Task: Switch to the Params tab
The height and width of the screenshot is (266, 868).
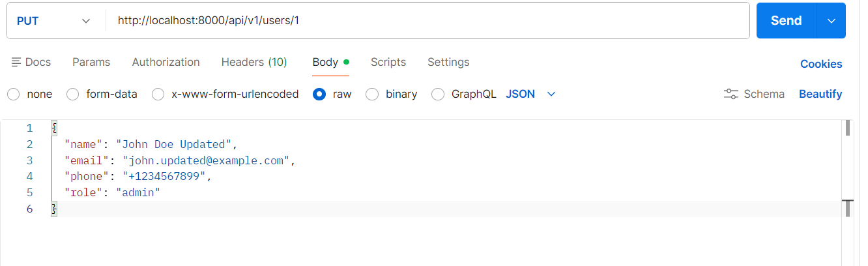Action: pos(91,63)
